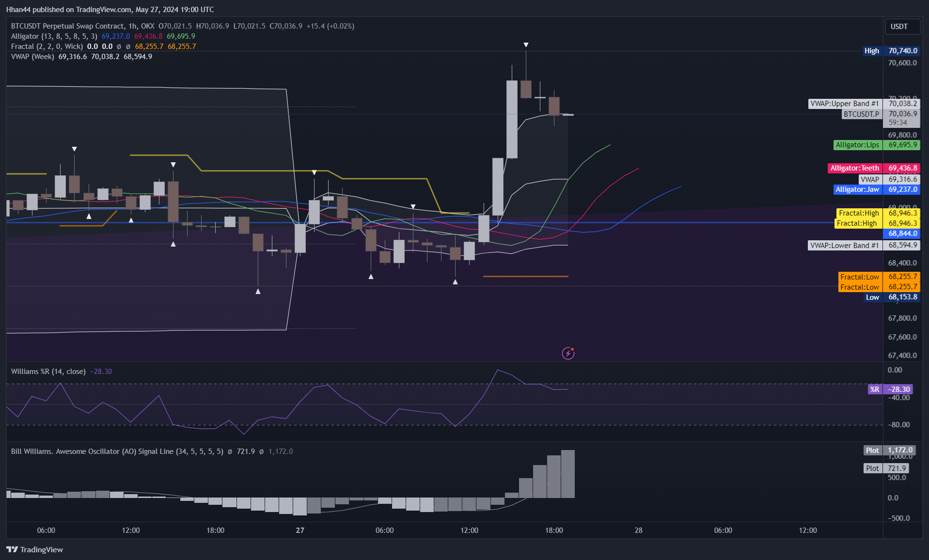Click the red Alligator:Teeth price label
This screenshot has width=929, height=560.
point(874,169)
